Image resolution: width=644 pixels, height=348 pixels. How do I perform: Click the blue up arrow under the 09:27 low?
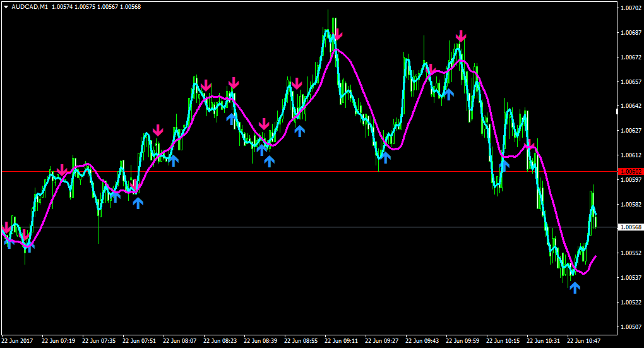[385, 158]
